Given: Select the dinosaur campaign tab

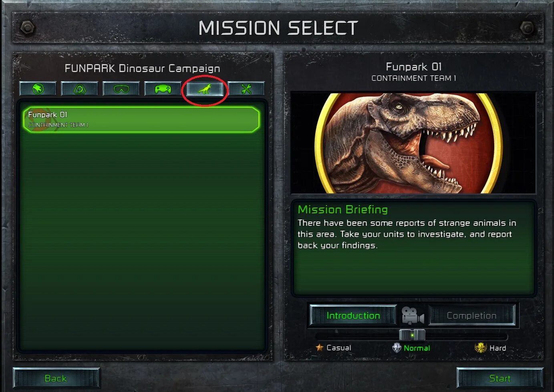Looking at the screenshot, I should click(x=205, y=89).
